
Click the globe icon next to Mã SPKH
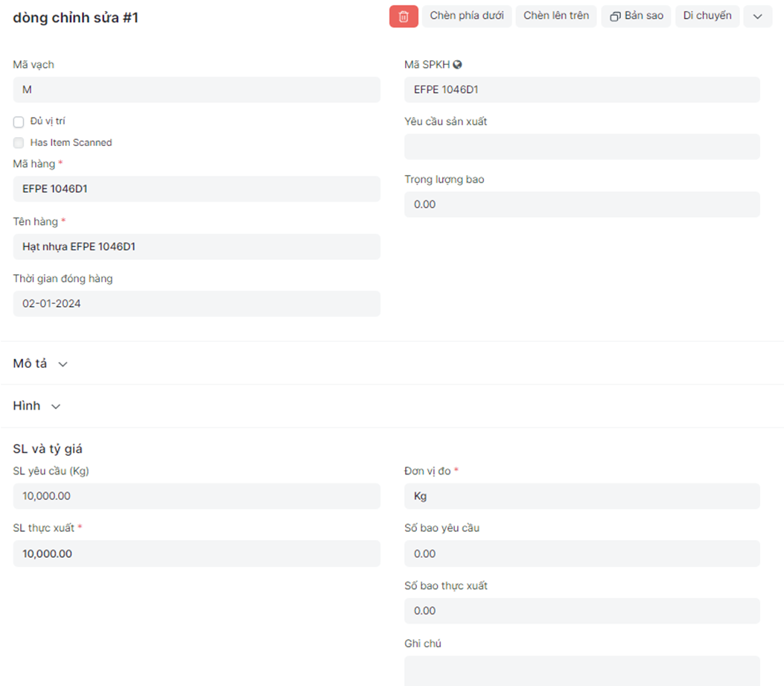coord(458,65)
